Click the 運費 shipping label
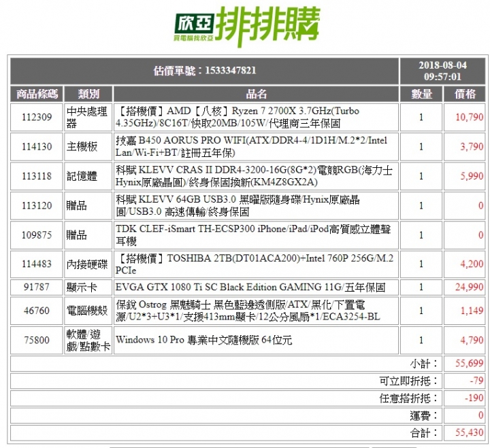 click(x=424, y=416)
